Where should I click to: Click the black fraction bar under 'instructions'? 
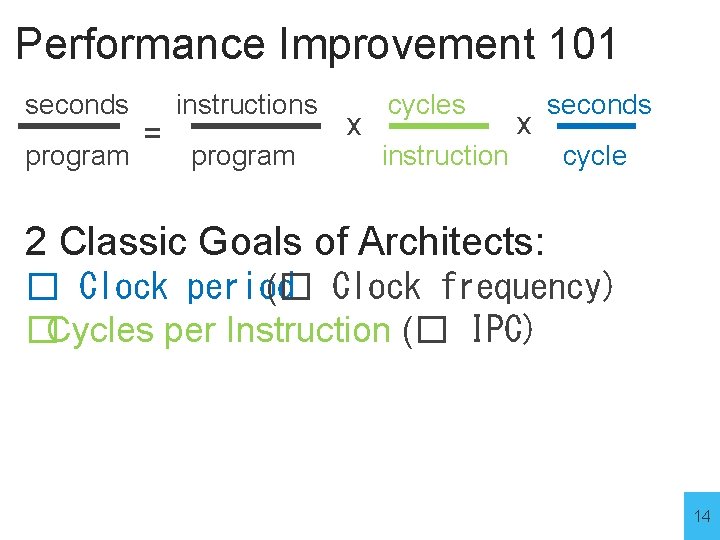(x=254, y=127)
